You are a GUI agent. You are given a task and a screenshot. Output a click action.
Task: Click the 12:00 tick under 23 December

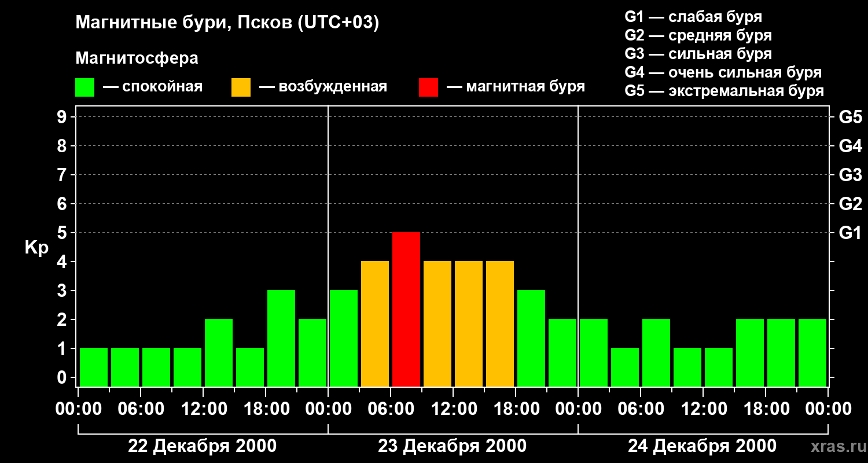coord(453,409)
